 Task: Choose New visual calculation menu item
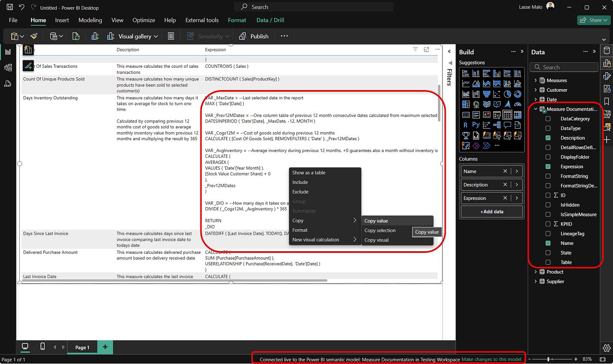pos(325,240)
